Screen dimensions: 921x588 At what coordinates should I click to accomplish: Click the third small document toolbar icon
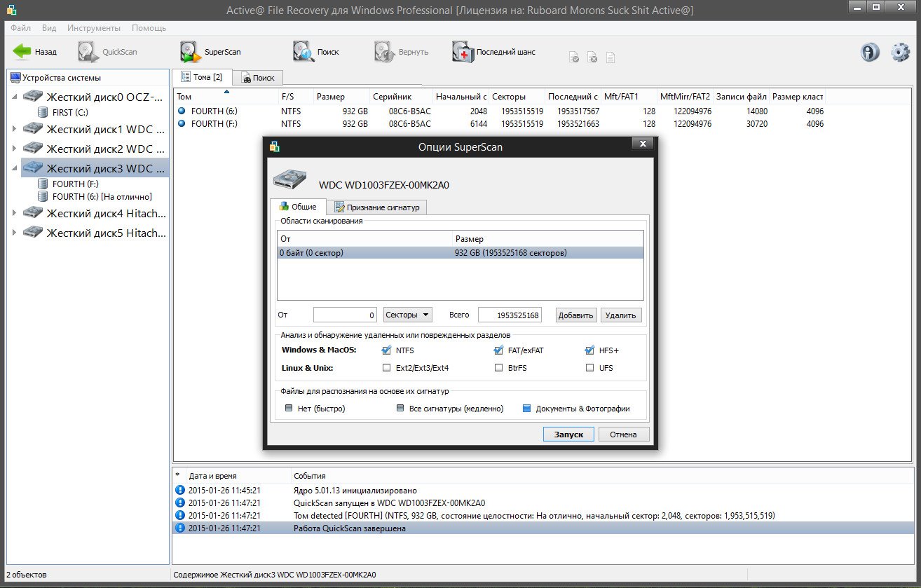coord(610,57)
